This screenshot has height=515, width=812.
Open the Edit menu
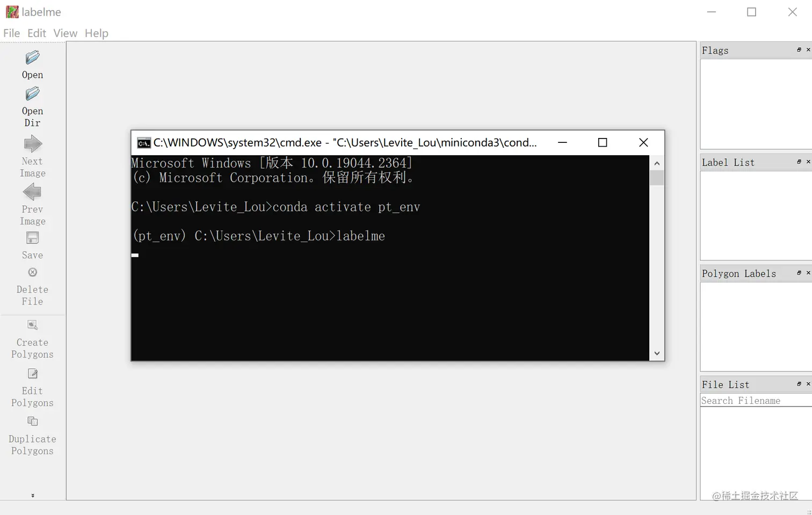[37, 33]
